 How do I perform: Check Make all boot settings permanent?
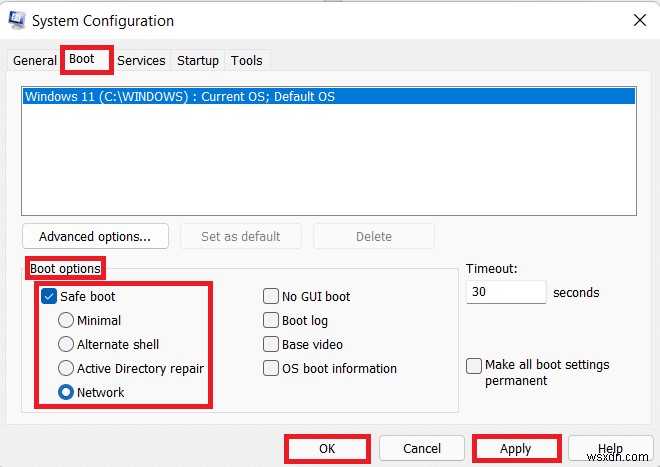pyautogui.click(x=474, y=366)
